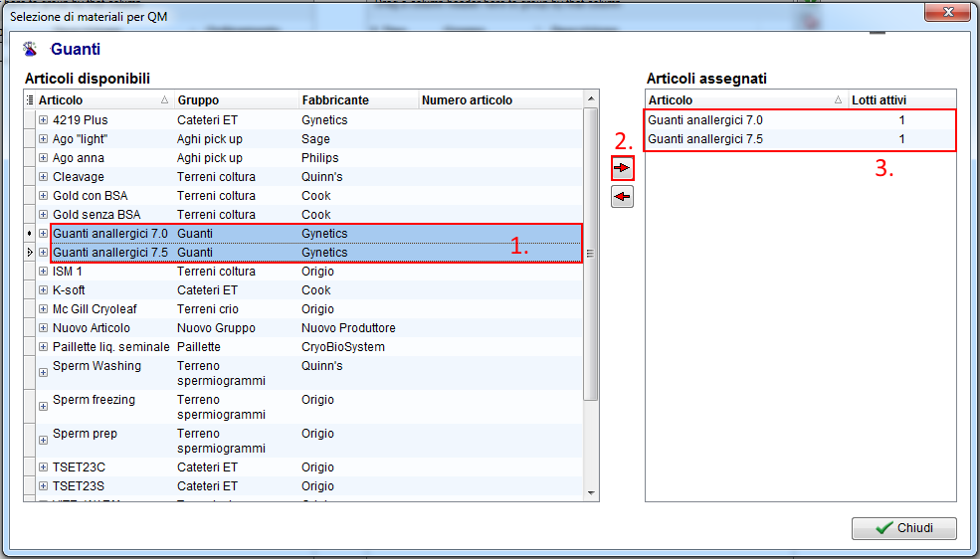
Task: Expand the Gold con BSA row
Action: pos(43,196)
